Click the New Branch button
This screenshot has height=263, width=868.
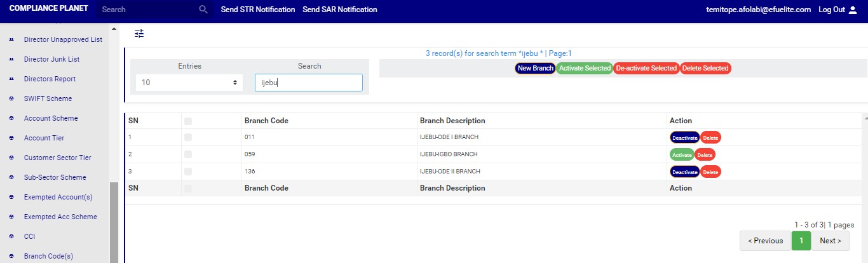click(x=535, y=68)
